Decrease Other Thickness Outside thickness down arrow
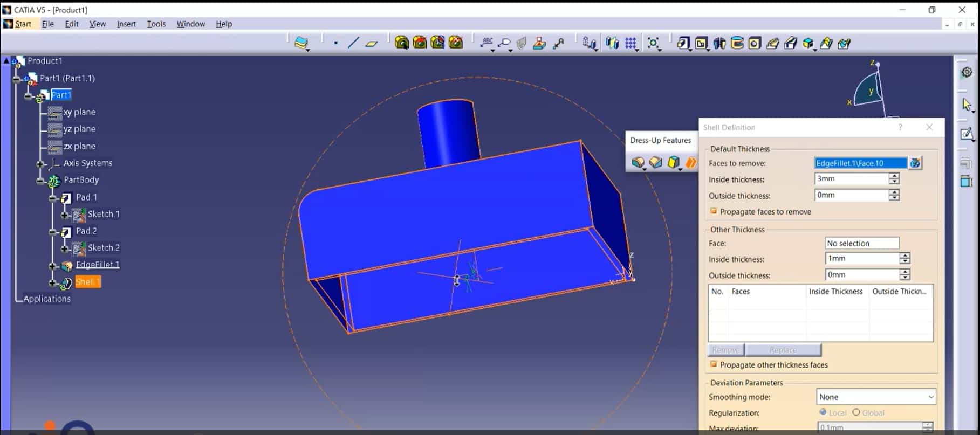980x435 pixels. coord(905,278)
